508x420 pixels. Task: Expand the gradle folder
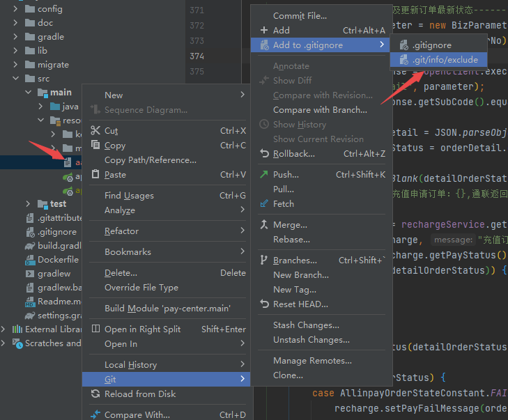tap(15, 37)
